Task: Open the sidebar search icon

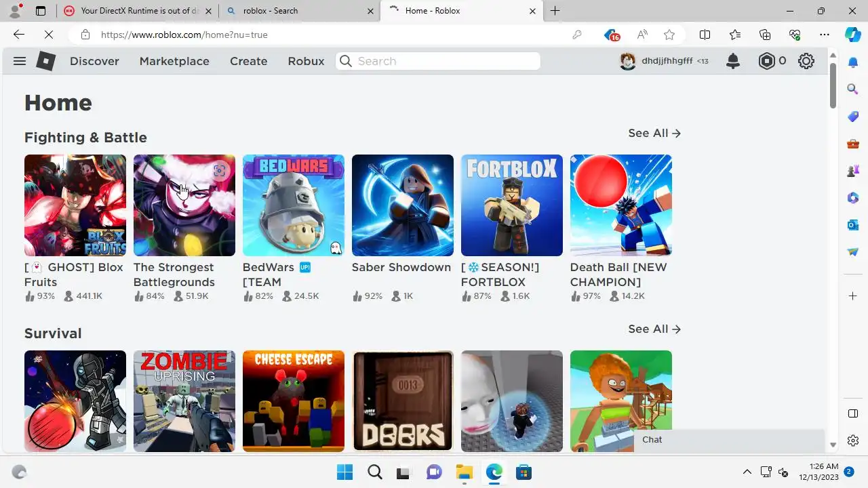Action: tap(853, 89)
